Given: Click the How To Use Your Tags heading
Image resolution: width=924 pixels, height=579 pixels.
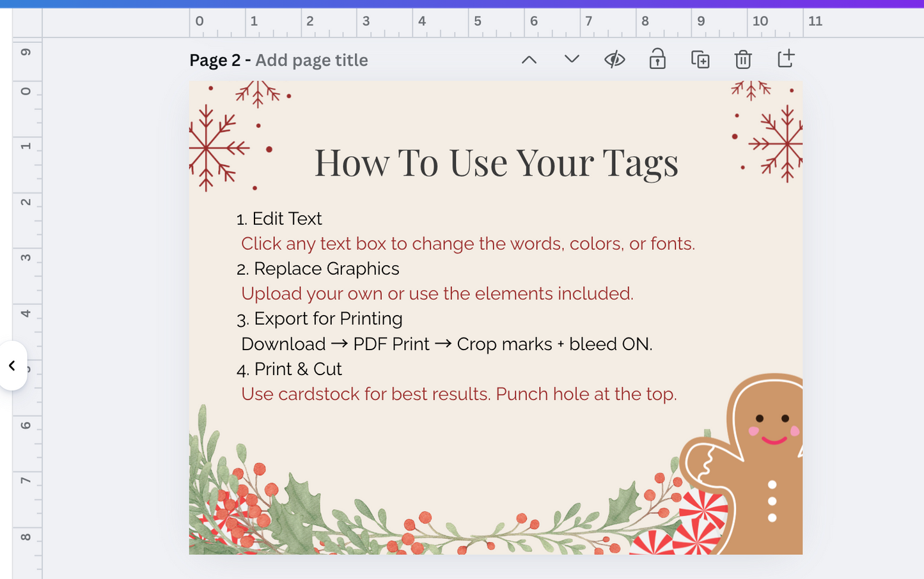Looking at the screenshot, I should coord(496,163).
